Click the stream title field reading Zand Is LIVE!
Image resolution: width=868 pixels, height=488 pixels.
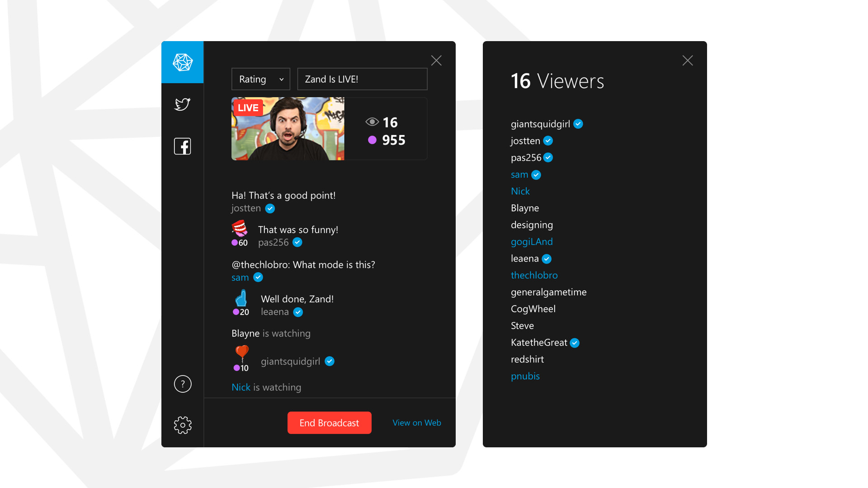tap(362, 79)
